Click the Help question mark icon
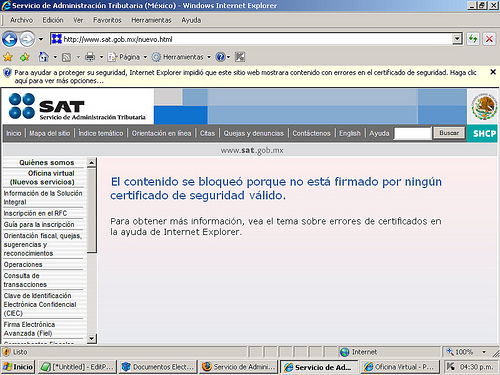 (220, 57)
